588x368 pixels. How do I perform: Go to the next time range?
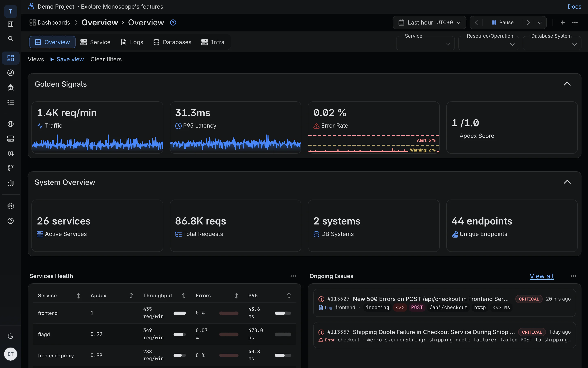(x=528, y=22)
